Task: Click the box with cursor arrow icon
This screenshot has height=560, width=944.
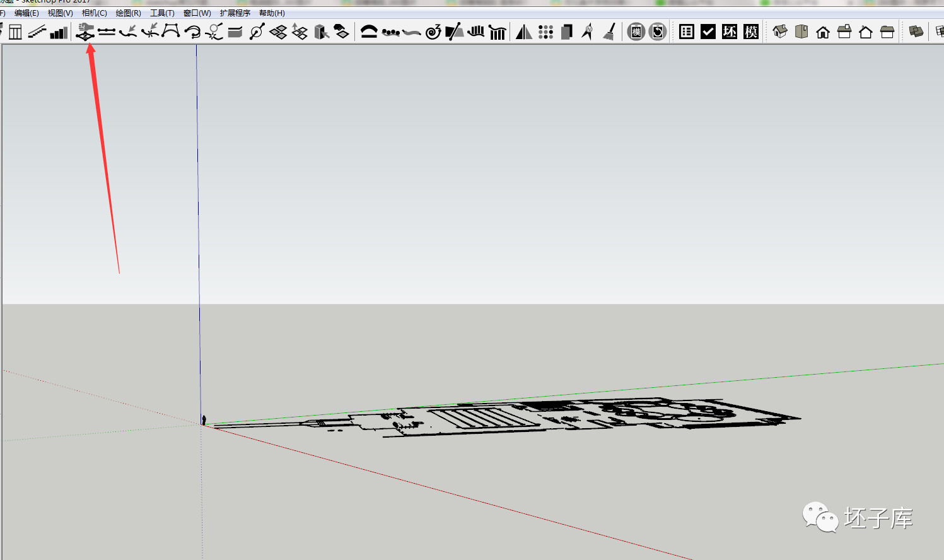Action: pyautogui.click(x=322, y=32)
